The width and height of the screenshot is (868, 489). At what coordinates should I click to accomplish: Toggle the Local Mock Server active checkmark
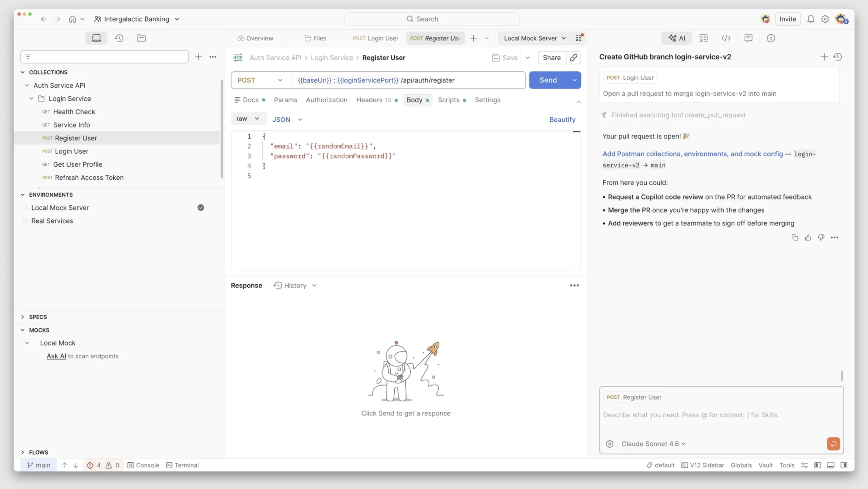[201, 208]
